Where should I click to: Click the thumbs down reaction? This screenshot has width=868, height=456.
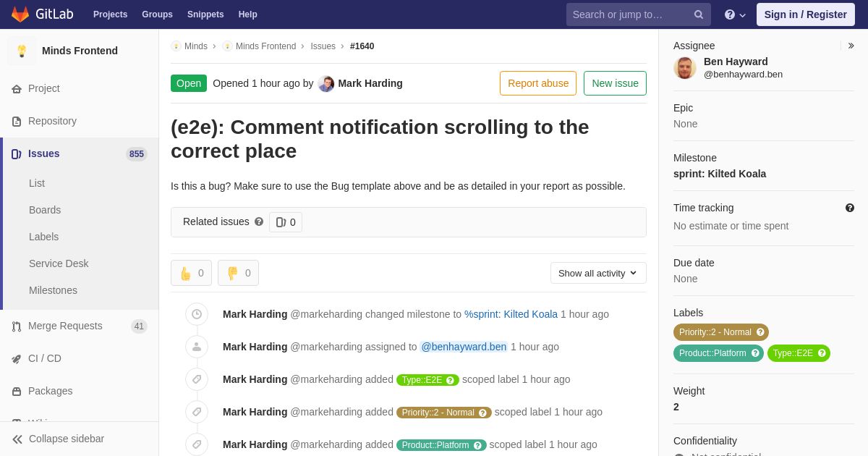[x=238, y=273]
